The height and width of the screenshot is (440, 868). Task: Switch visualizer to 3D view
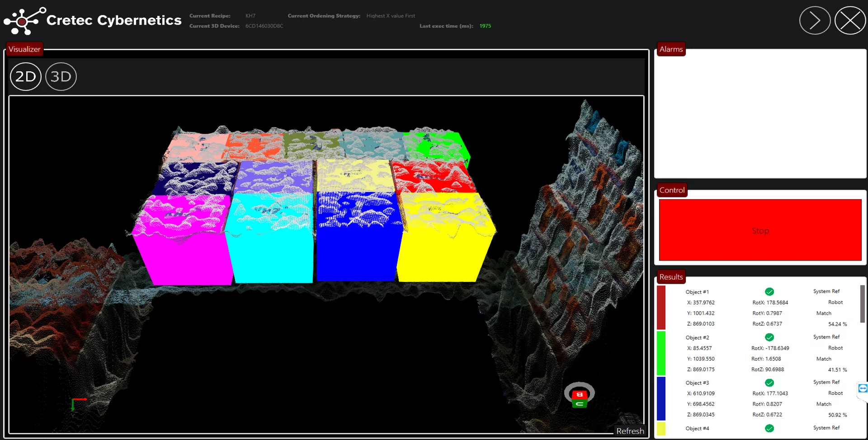pyautogui.click(x=61, y=77)
